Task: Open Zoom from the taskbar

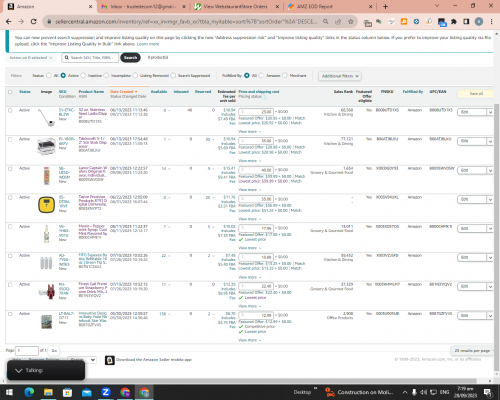Action: [x=106, y=392]
